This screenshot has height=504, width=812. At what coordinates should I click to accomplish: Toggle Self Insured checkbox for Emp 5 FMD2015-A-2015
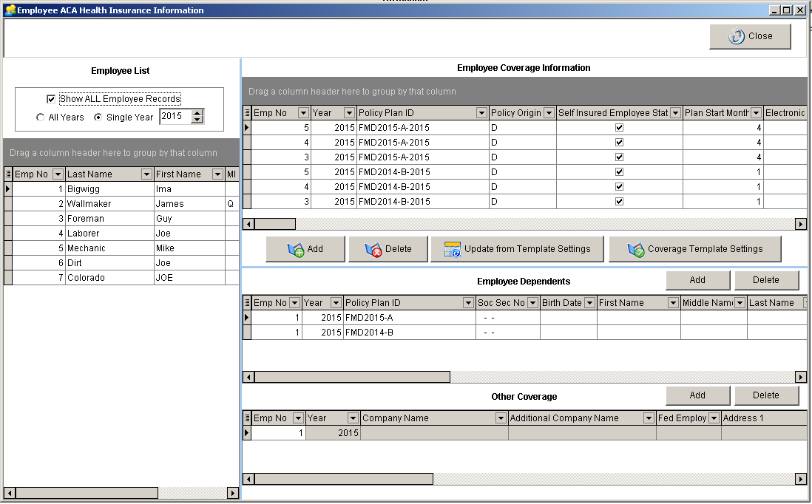[620, 127]
